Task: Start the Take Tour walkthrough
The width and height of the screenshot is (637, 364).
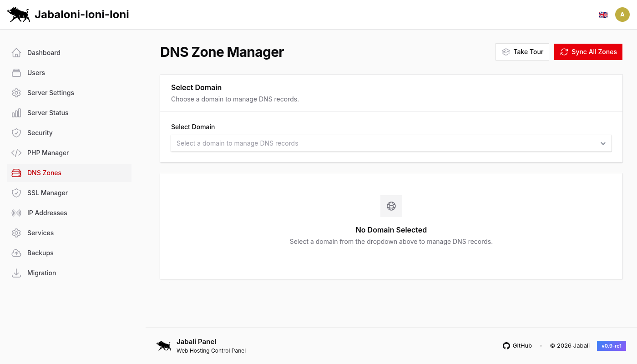Action: tap(522, 51)
